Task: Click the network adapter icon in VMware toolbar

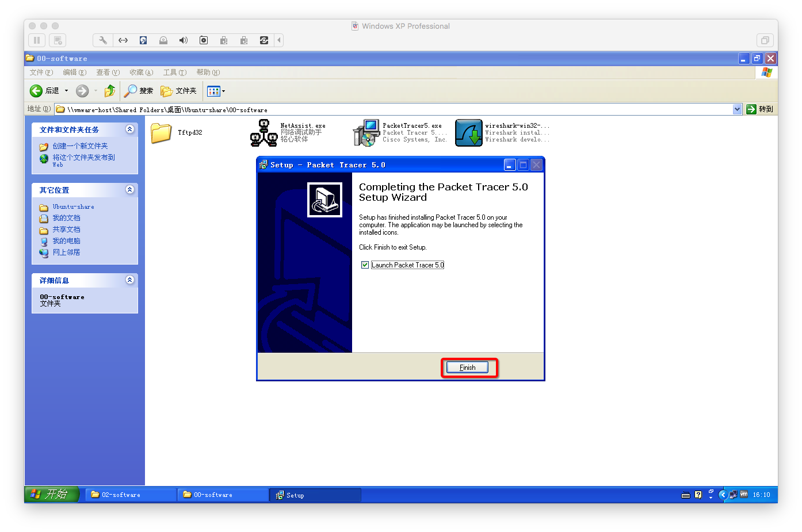Action: [x=123, y=40]
